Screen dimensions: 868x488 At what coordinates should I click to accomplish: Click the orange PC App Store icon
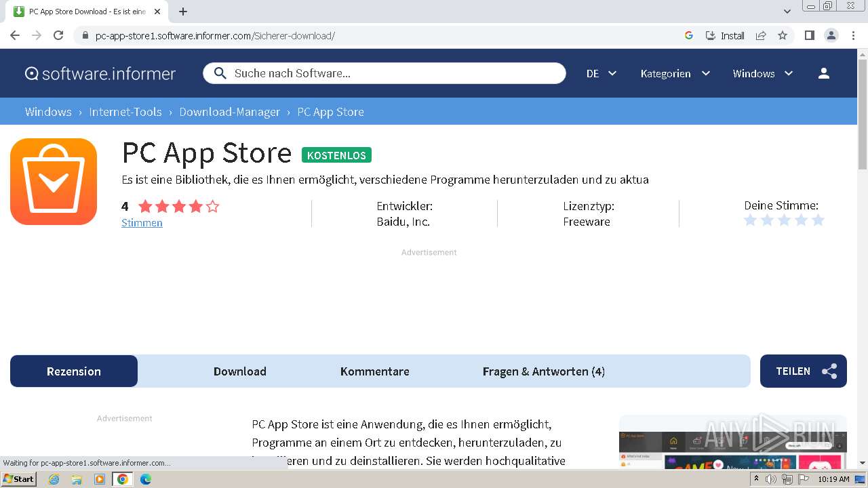coord(54,182)
